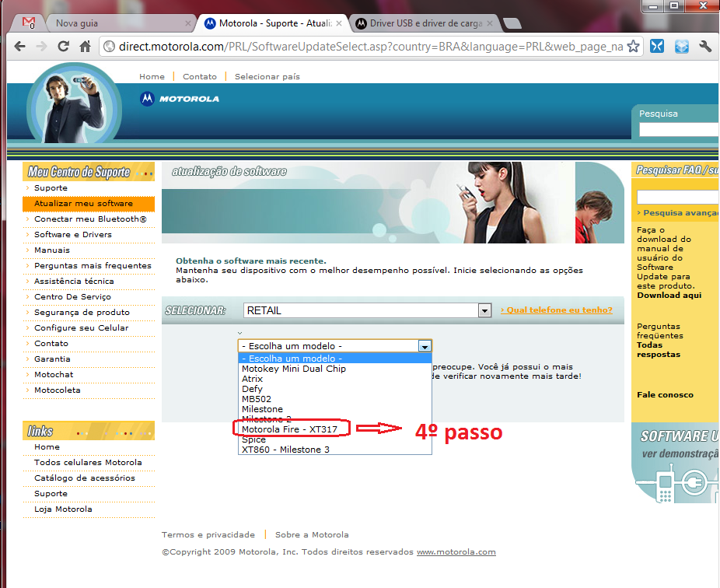
Task: Click Download aqui link
Action: click(669, 296)
